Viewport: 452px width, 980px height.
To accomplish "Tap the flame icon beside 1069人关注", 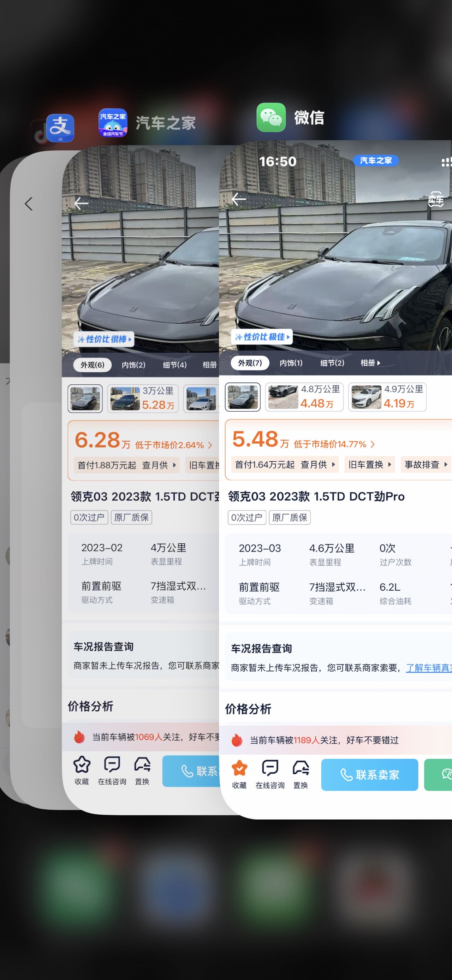I will coord(79,737).
